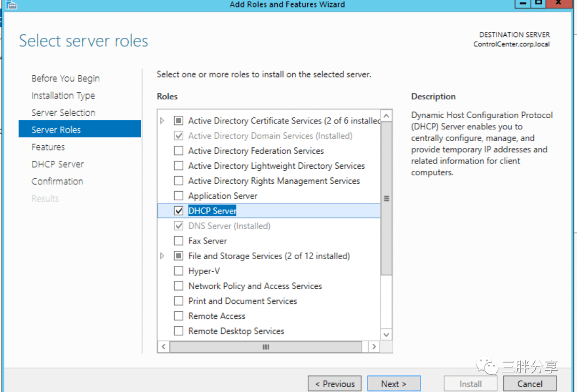The width and height of the screenshot is (577, 392).
Task: Enable Network Policy and Access Services
Action: point(179,286)
